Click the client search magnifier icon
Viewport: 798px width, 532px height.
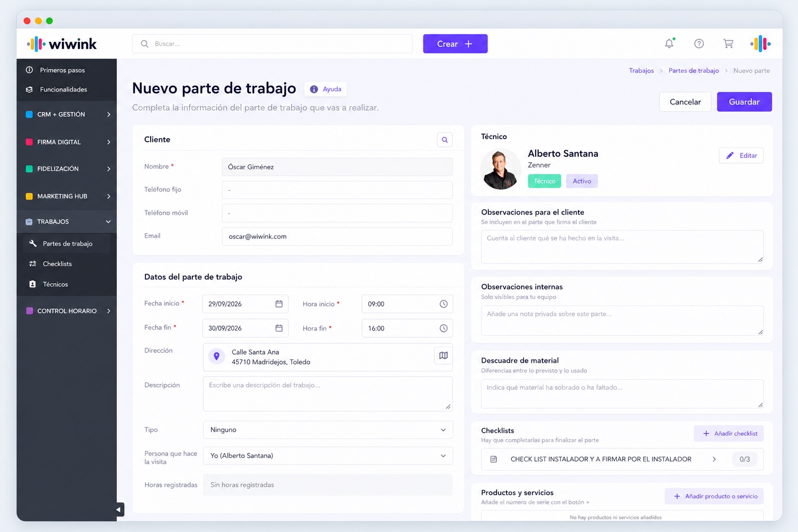tap(445, 140)
